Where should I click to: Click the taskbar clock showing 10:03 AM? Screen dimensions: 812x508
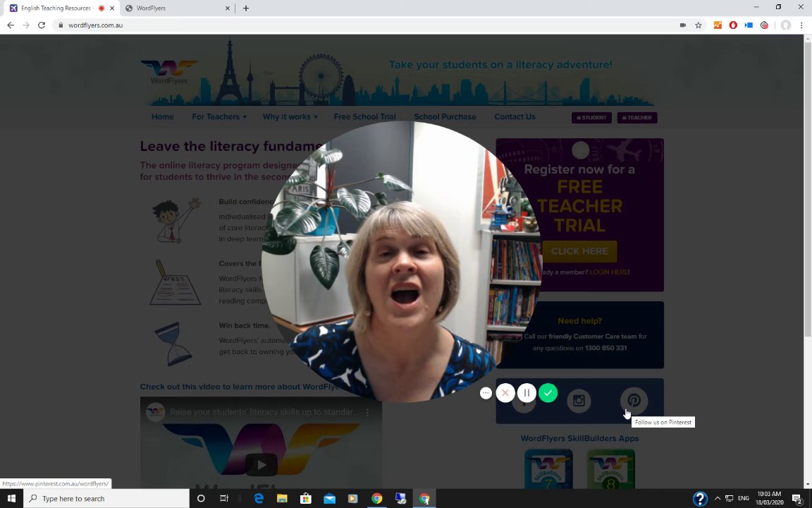coord(769,498)
